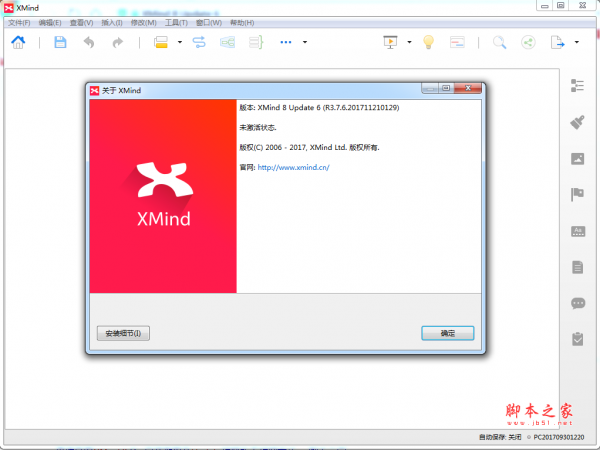Screen dimensions: 600x450
Task: Undo the last action
Action: (x=89, y=42)
